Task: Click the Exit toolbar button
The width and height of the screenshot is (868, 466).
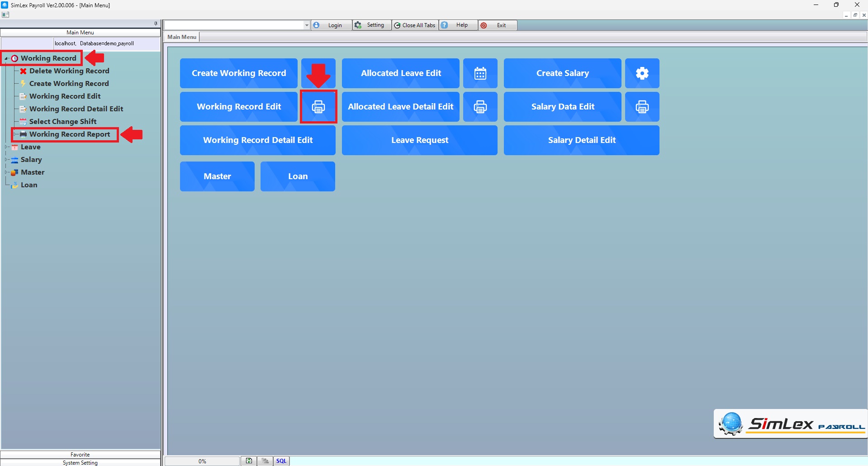Action: point(497,25)
